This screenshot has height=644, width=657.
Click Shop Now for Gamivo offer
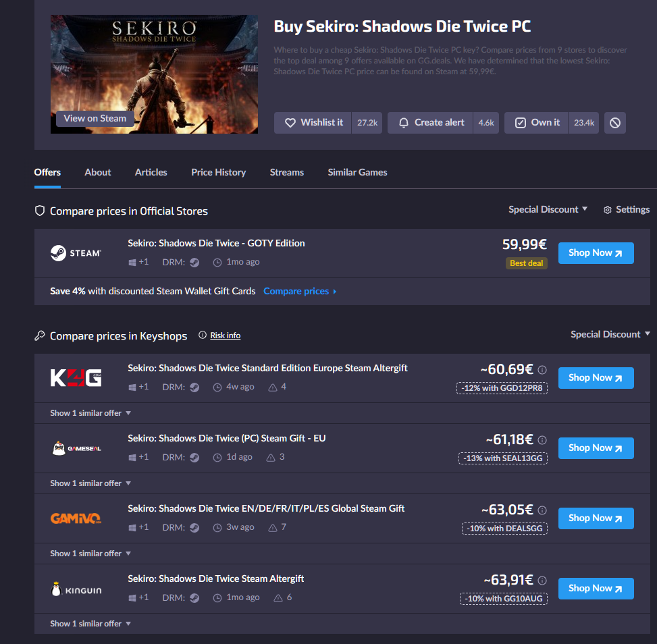[x=596, y=518]
